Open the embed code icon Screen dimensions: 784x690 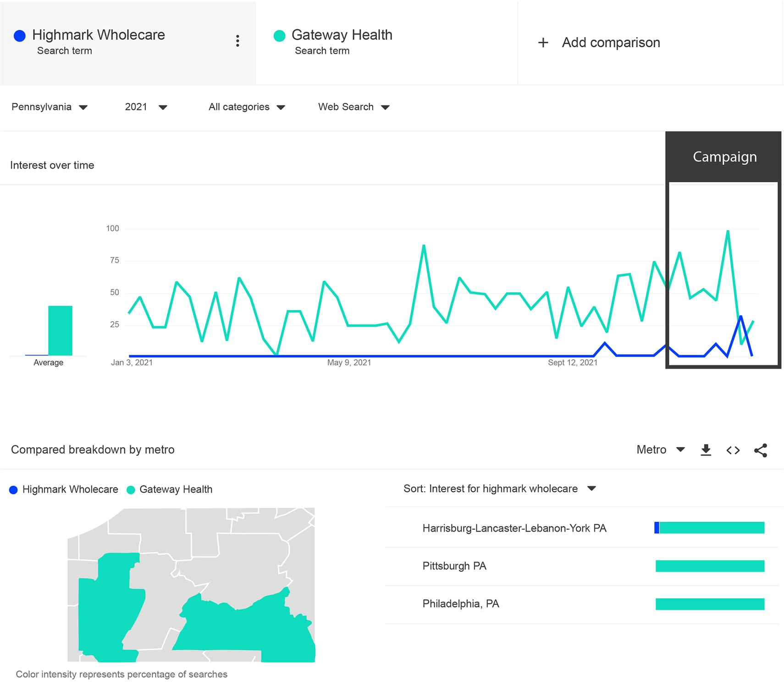tap(733, 450)
